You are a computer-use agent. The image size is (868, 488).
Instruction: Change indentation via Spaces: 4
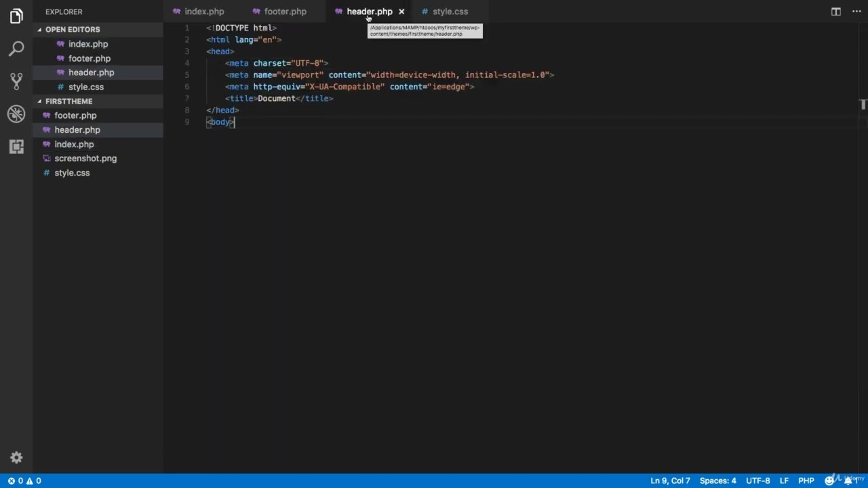tap(717, 481)
